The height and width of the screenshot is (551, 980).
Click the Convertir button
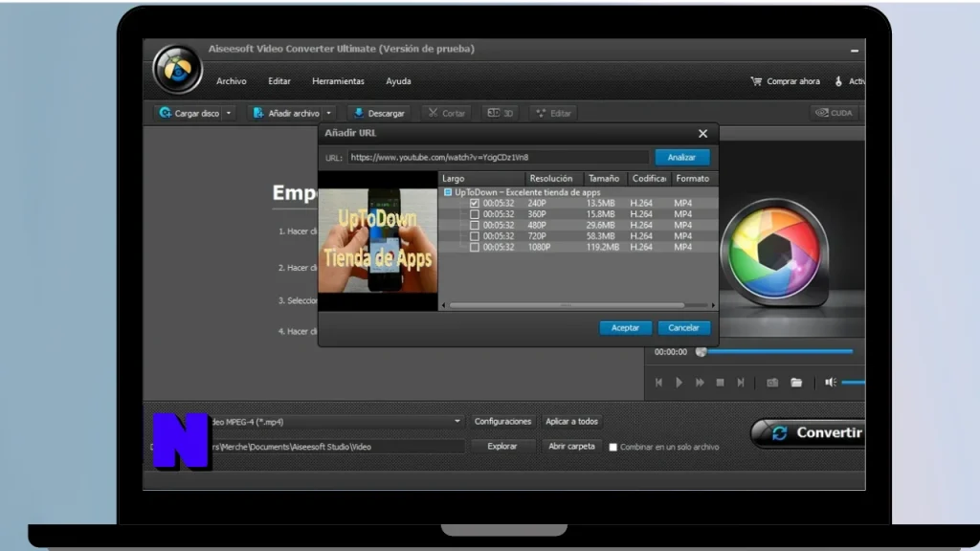point(810,433)
